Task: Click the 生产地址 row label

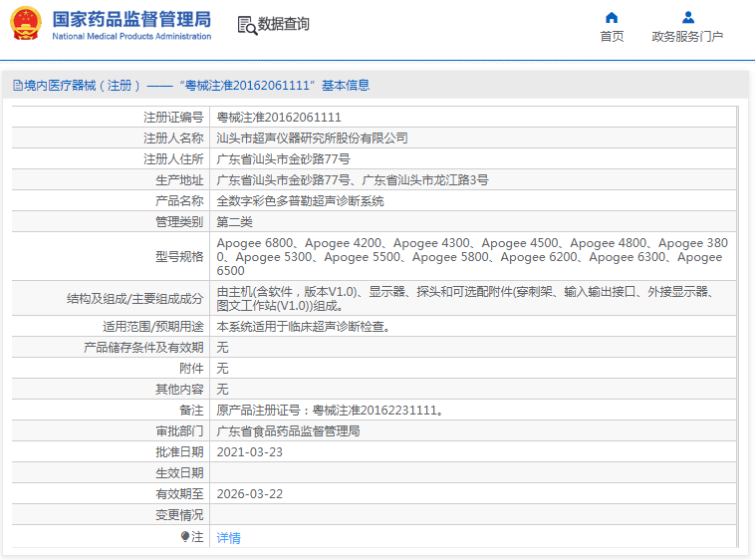Action: [179, 180]
